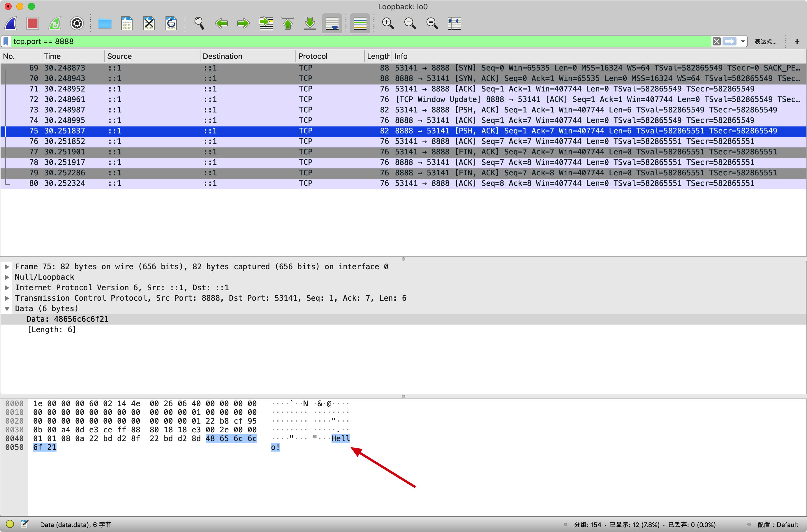Toggle packet colorization rules
This screenshot has height=532, width=807.
pyautogui.click(x=360, y=23)
